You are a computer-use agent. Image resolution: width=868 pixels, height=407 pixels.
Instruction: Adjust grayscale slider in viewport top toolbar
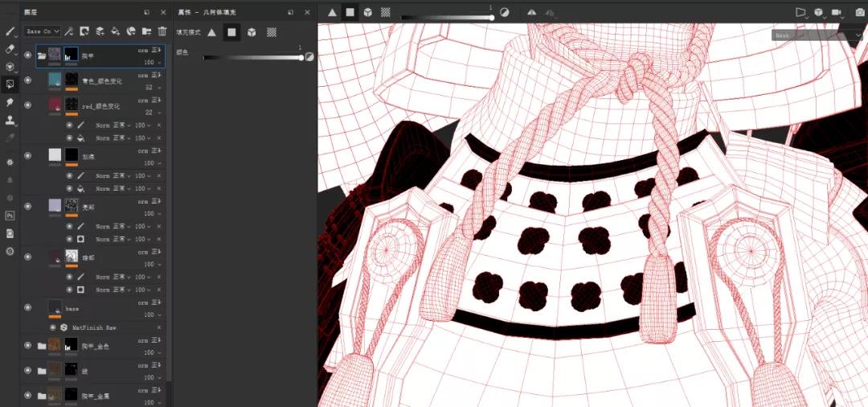448,18
